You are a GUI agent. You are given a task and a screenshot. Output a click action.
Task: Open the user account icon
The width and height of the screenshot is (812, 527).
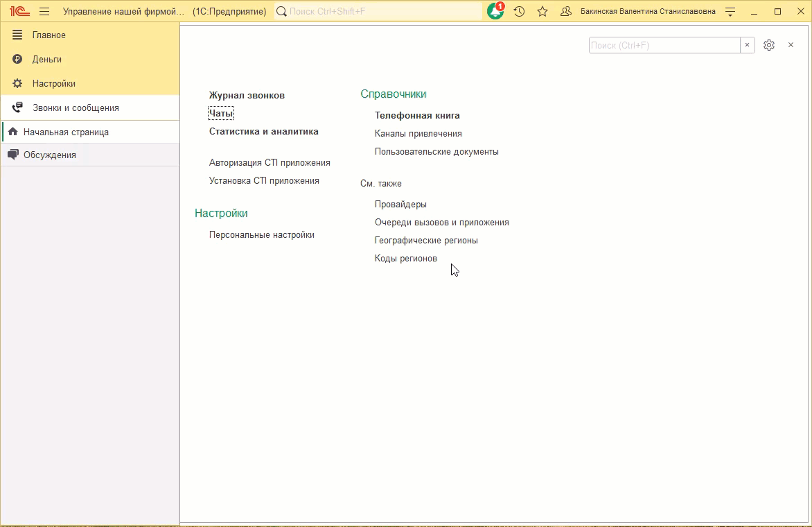tap(567, 11)
